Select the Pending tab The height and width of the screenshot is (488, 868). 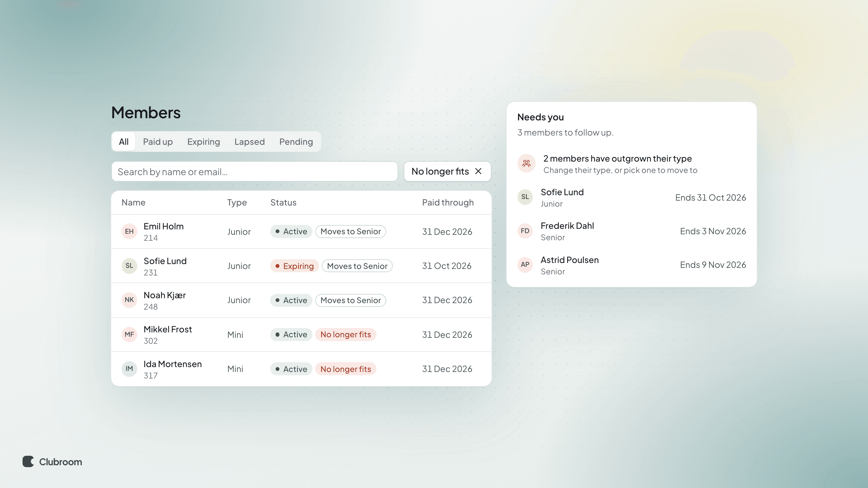296,142
